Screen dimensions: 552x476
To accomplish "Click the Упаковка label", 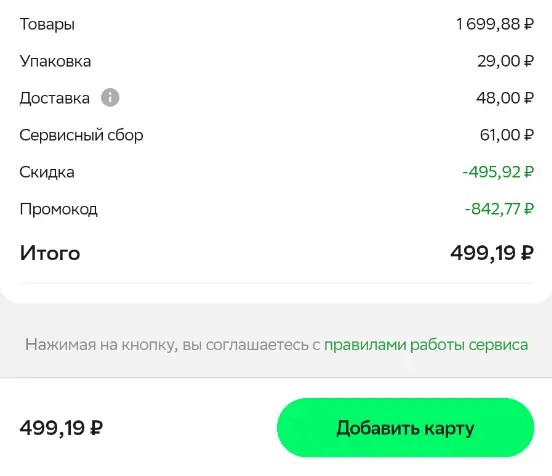I will tap(55, 61).
